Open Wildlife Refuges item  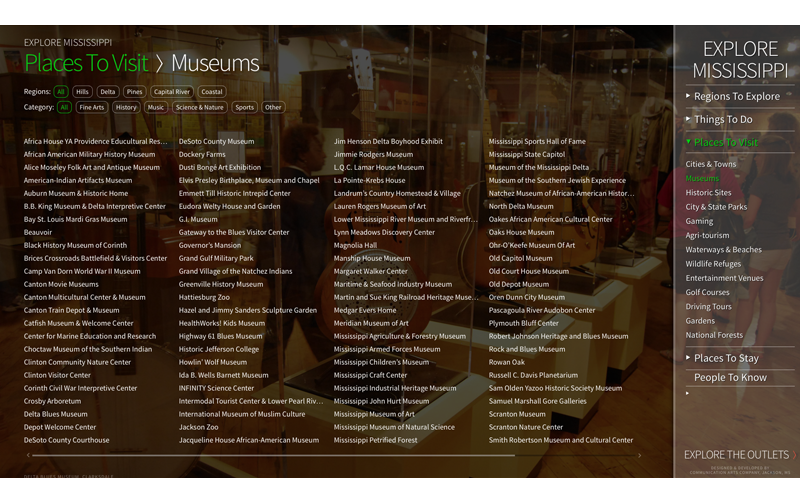point(713,264)
